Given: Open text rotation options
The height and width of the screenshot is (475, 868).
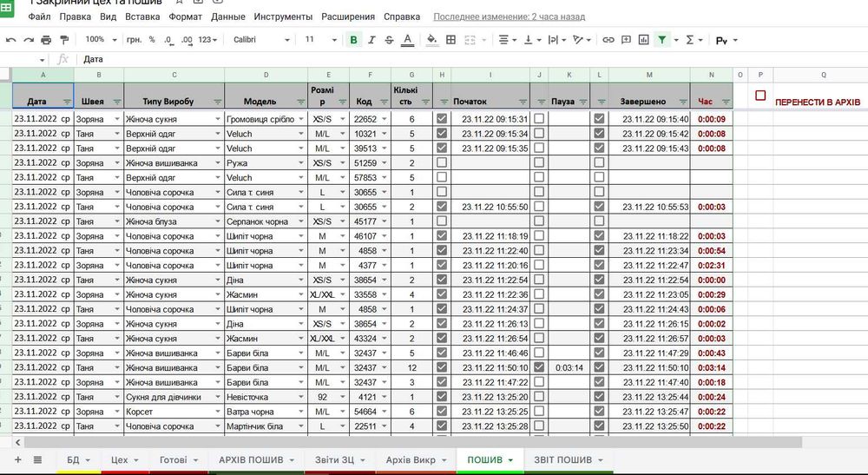Looking at the screenshot, I should click(582, 40).
